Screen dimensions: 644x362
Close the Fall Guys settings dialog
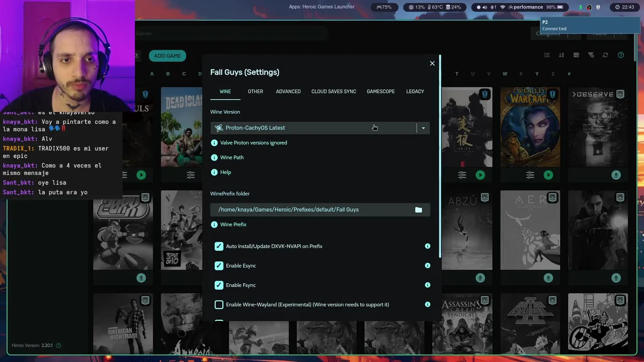pyautogui.click(x=432, y=63)
